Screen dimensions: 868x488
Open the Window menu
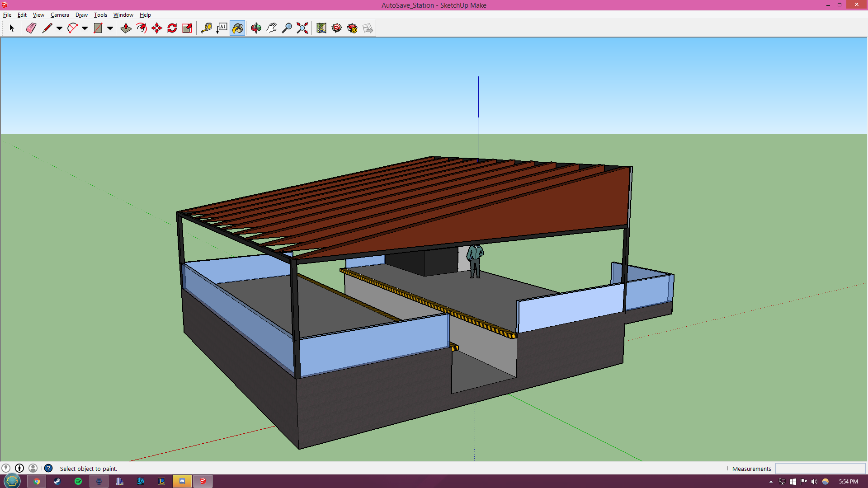(123, 15)
